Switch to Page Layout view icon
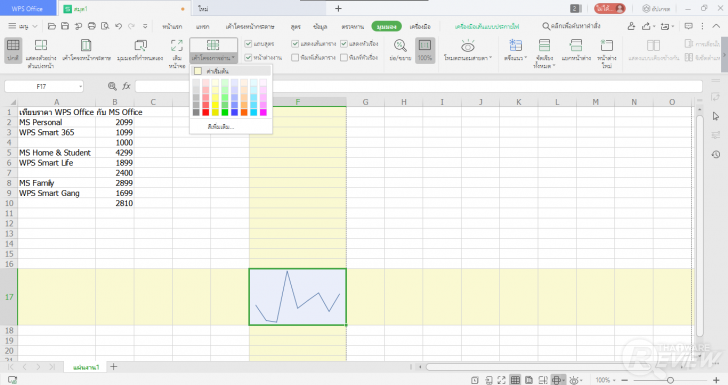This screenshot has width=728, height=385. [86, 46]
